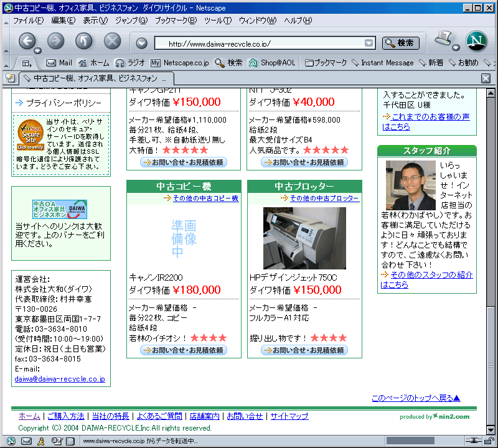This screenshot has width=498, height=448.
Task: Go back with the Back arrow button
Action: pos(27,41)
